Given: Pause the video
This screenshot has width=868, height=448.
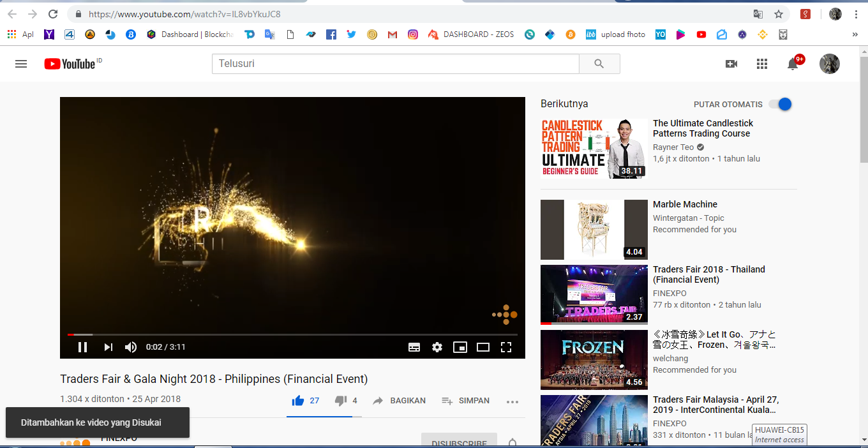Looking at the screenshot, I should tap(82, 347).
